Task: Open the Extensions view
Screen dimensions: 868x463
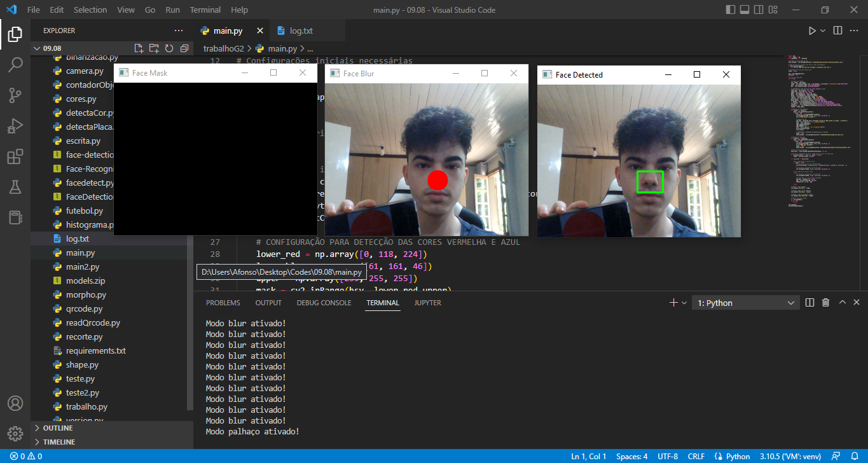Action: [15, 156]
